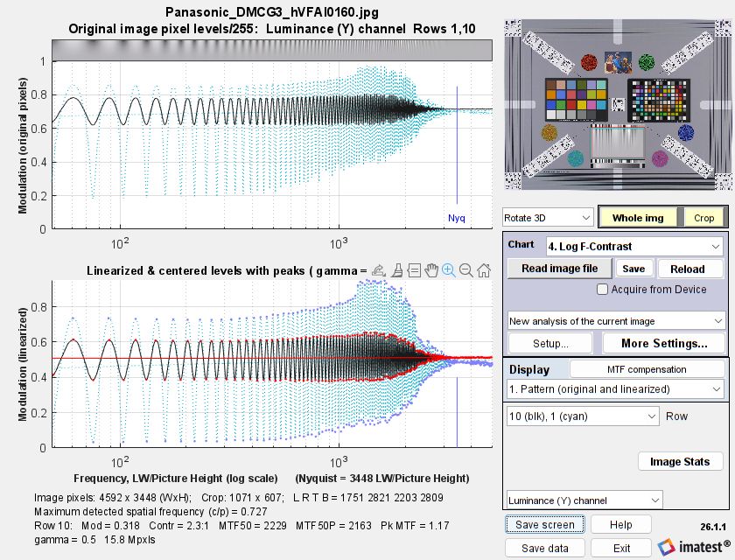Screen dimensions: 735x560
Task: Click the imatest logo
Action: [694, 546]
